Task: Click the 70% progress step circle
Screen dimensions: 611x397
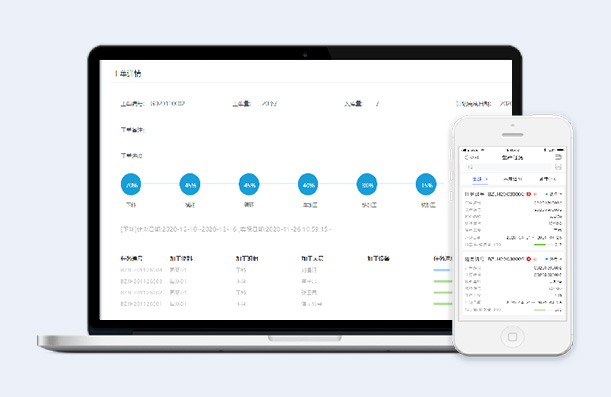Action: pyautogui.click(x=131, y=184)
